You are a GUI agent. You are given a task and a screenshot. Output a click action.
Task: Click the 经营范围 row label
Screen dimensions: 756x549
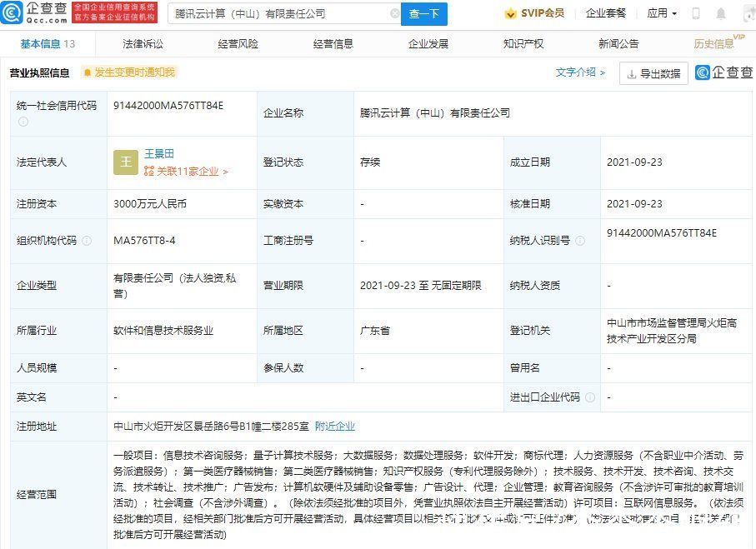[37, 495]
